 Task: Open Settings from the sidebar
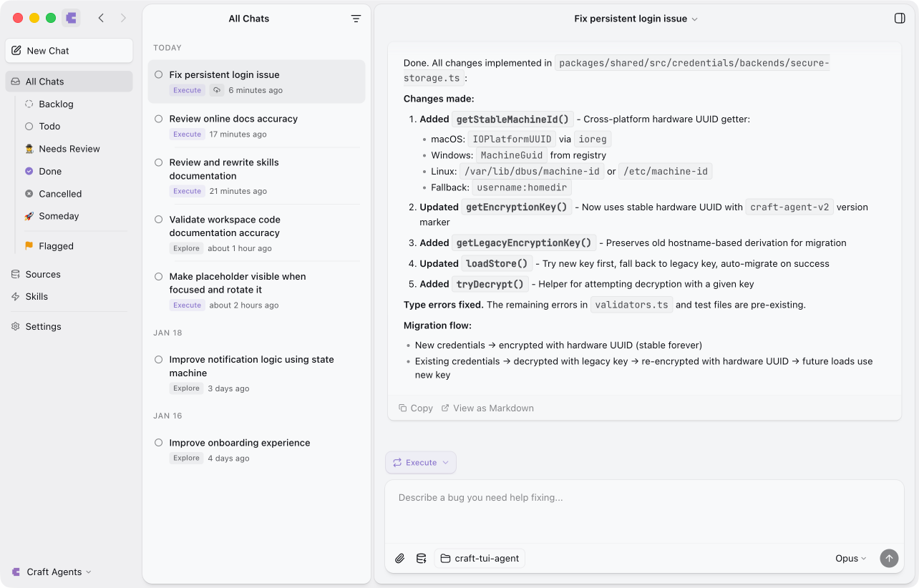pyautogui.click(x=43, y=326)
